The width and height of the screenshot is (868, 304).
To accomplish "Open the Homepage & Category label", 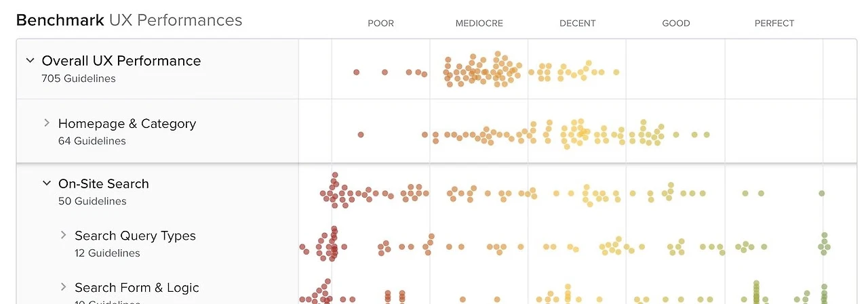I will coord(127,123).
